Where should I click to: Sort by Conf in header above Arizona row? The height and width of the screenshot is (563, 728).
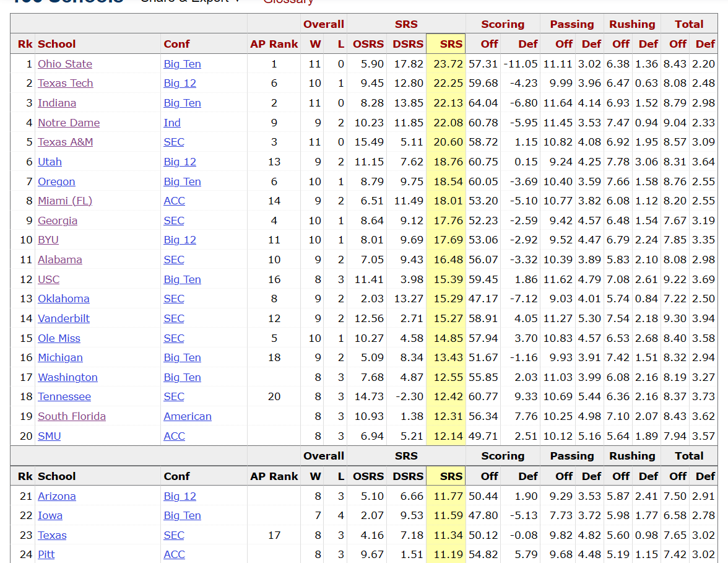(x=177, y=476)
